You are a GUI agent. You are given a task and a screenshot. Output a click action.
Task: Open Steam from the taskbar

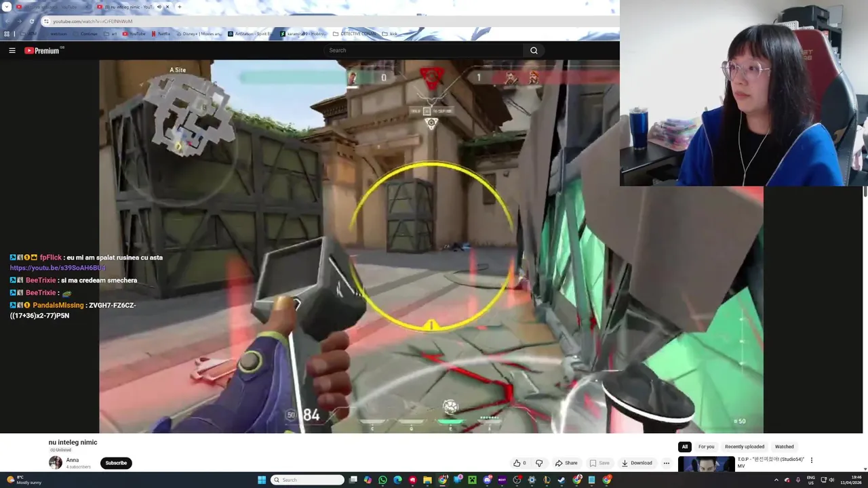coord(561,480)
